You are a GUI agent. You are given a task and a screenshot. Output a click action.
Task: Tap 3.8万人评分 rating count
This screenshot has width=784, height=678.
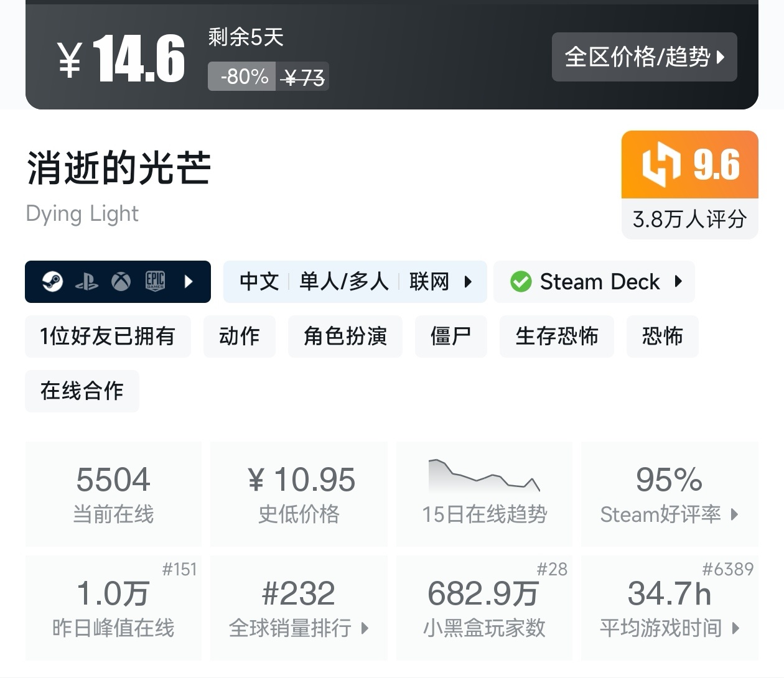[689, 219]
